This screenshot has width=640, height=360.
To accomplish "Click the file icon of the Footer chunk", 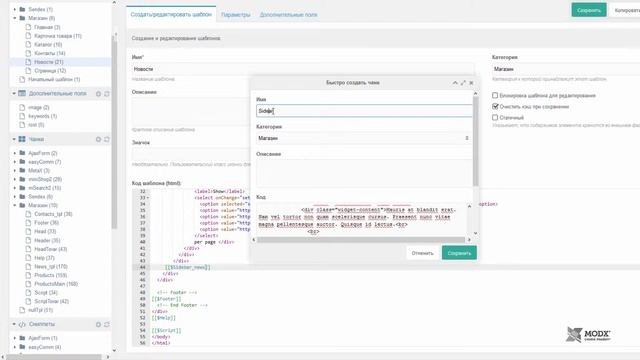I will [x=28, y=222].
